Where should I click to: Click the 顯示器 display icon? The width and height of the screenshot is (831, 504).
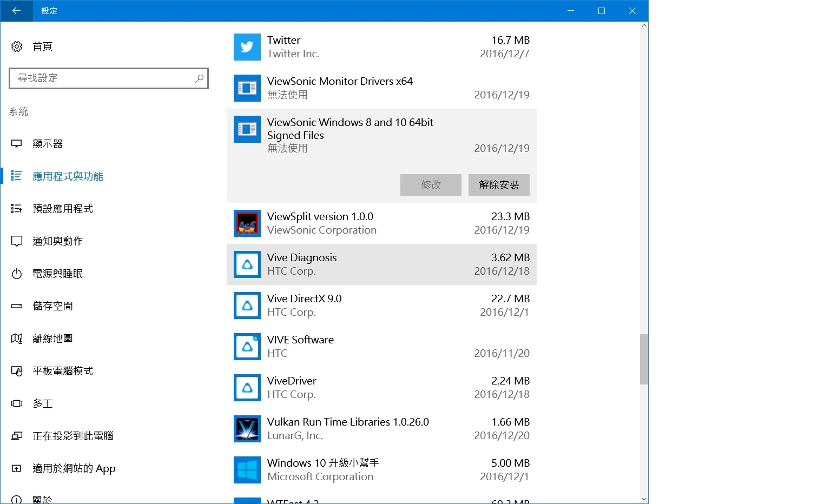(x=17, y=144)
